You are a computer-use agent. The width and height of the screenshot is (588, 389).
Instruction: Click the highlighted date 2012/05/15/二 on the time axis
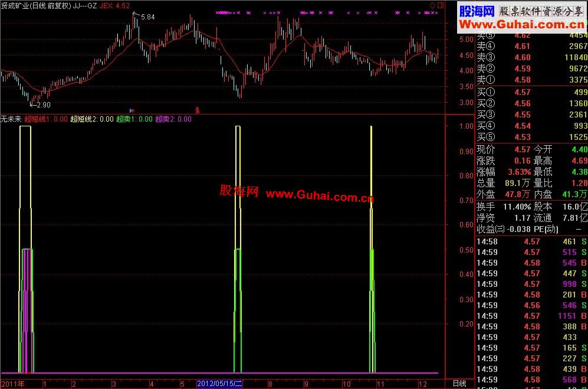(220, 384)
